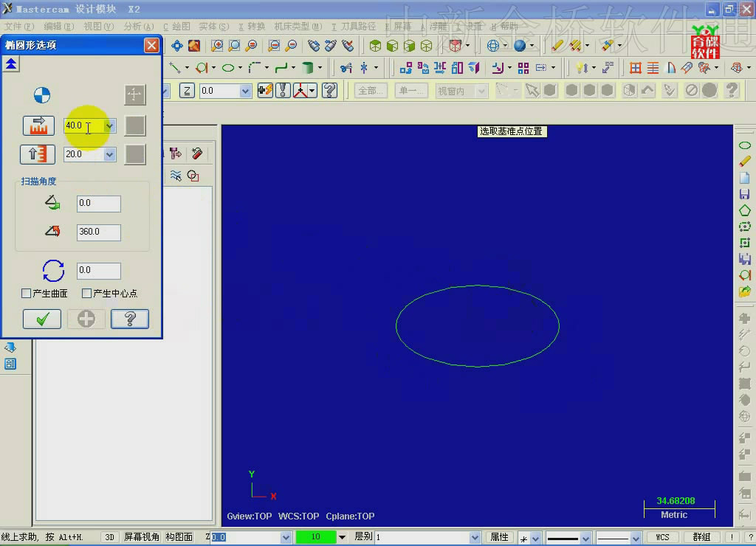Viewport: 756px width, 546px height.
Task: Click the 剖 icon in left sidebar
Action: 10,364
